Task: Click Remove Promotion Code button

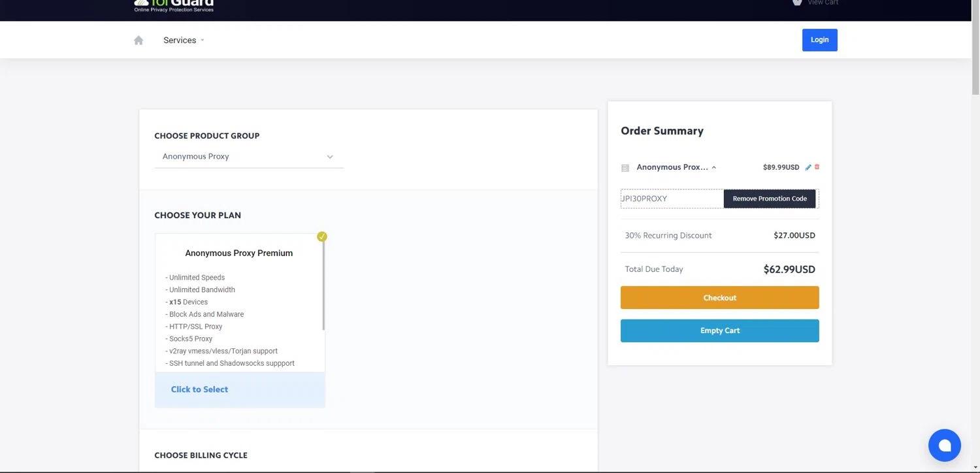Action: (770, 199)
